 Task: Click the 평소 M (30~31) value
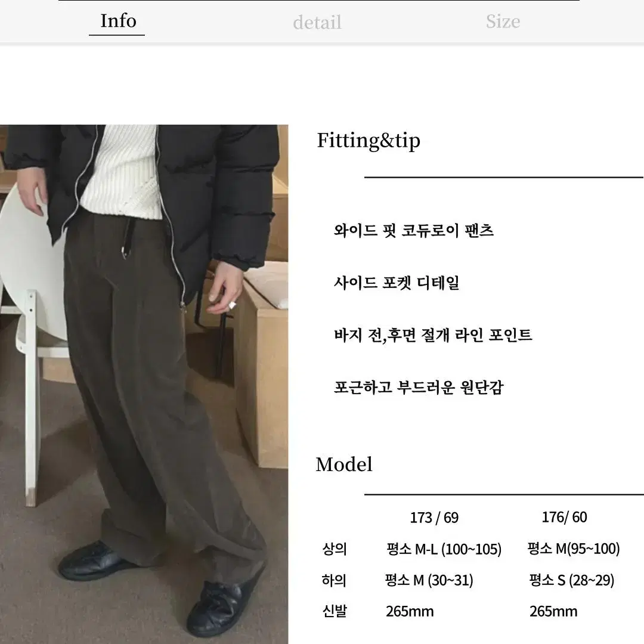click(x=429, y=580)
